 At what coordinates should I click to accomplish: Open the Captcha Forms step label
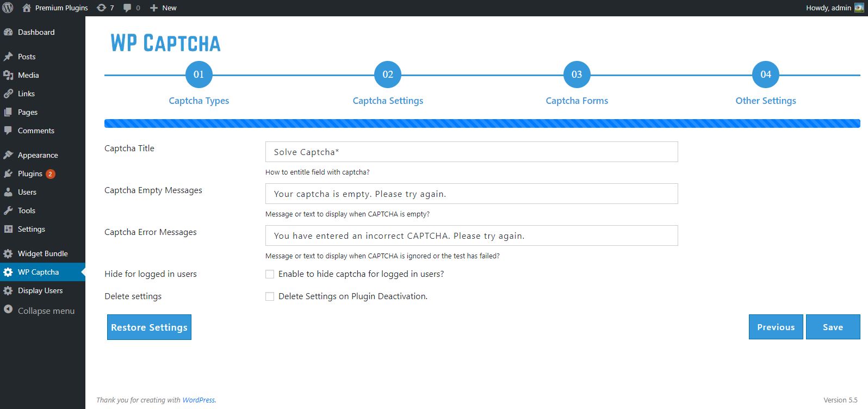[x=577, y=101]
